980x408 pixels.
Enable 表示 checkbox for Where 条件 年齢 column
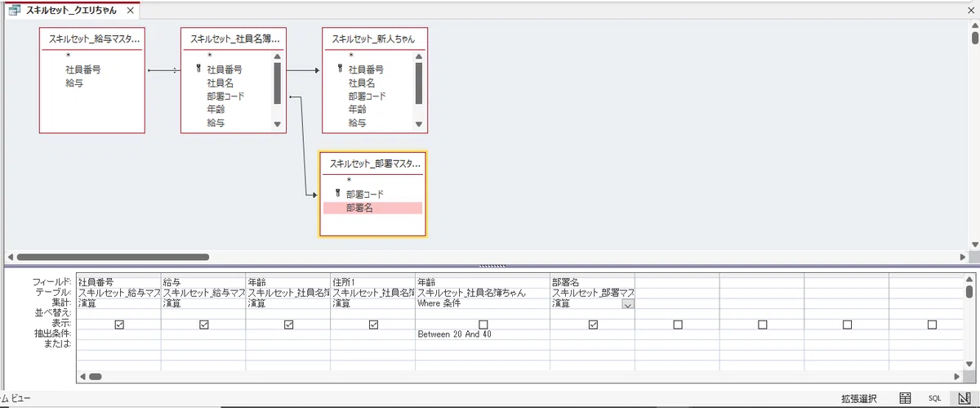483,324
